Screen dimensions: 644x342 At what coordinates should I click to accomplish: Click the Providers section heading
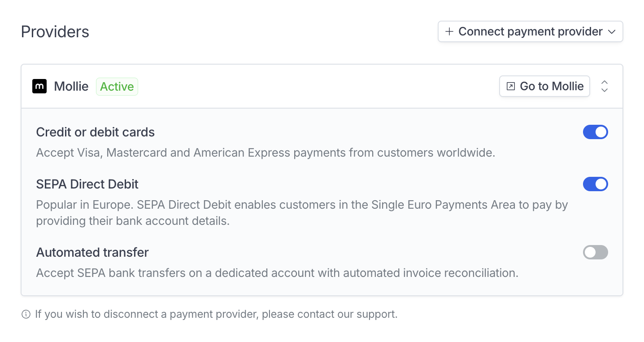(55, 31)
